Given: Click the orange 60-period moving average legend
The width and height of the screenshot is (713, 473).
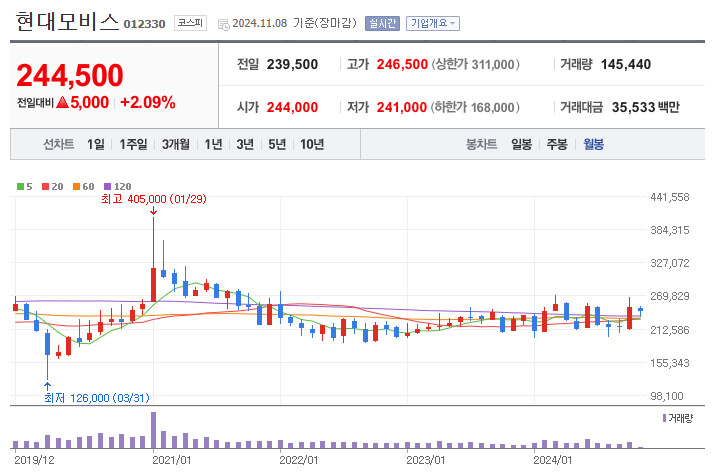Looking at the screenshot, I should (83, 186).
